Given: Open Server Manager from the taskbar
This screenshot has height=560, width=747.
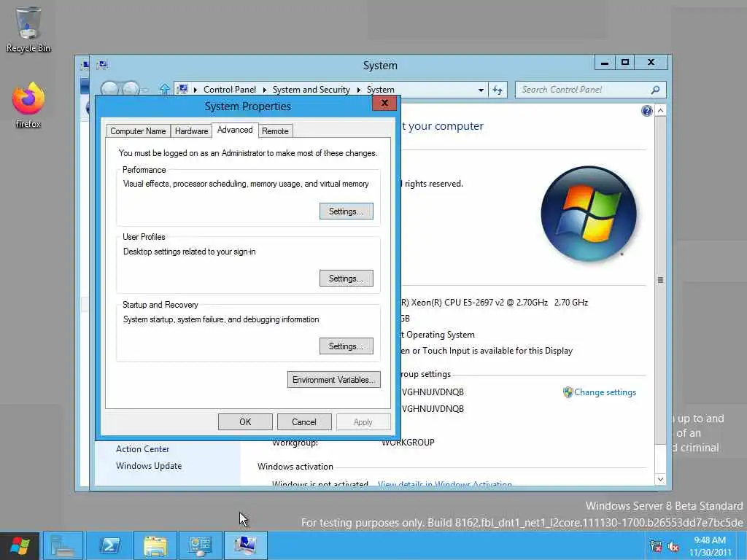Looking at the screenshot, I should click(63, 545).
